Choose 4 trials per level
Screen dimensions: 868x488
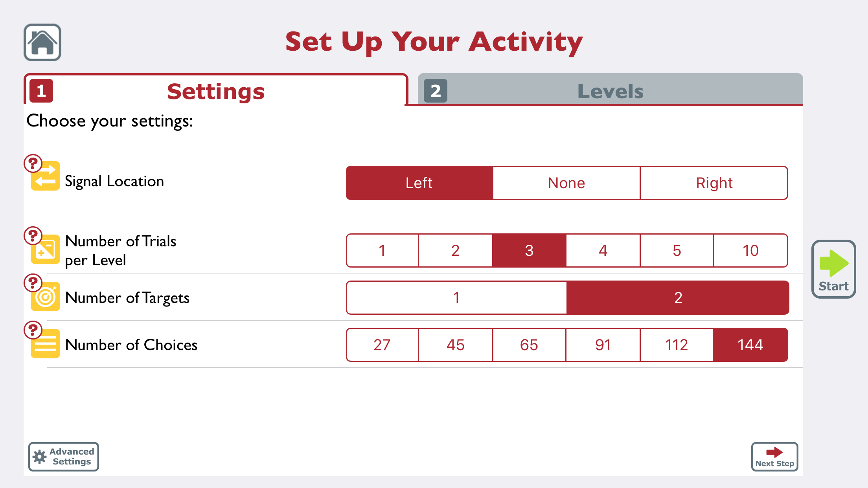[603, 251]
